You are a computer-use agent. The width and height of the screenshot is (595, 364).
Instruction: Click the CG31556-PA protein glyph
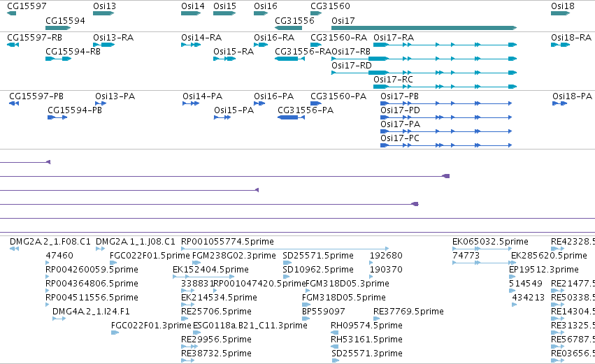[291, 117]
